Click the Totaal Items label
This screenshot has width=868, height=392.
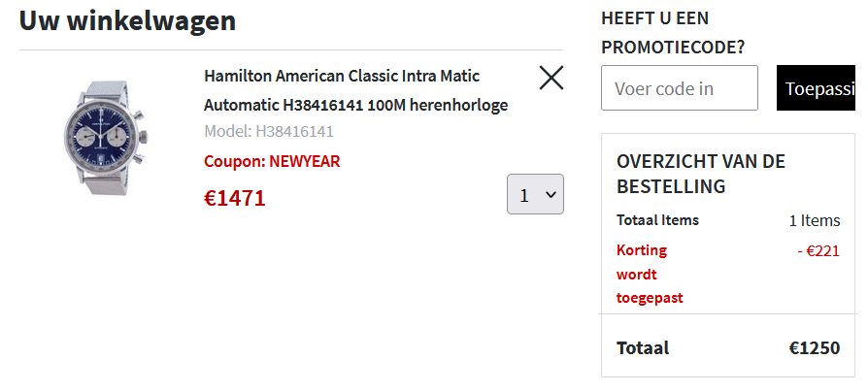tap(657, 220)
